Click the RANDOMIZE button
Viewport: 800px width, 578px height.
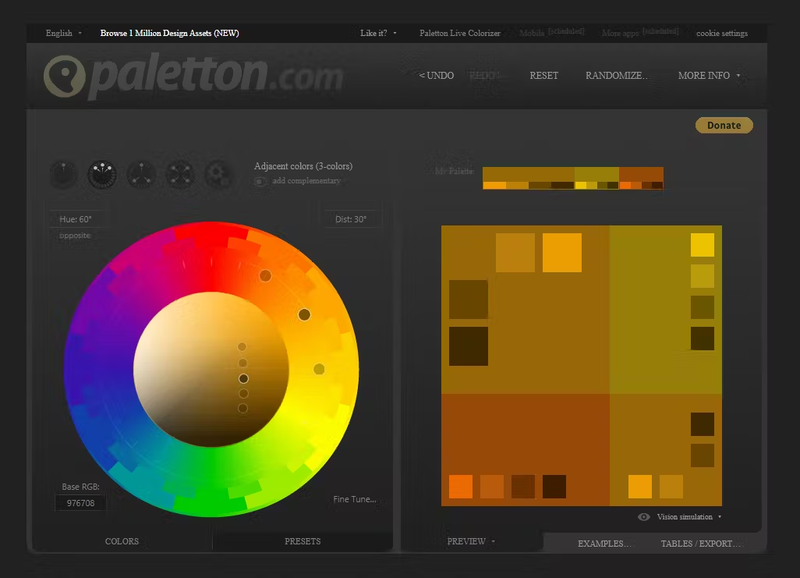pyautogui.click(x=617, y=76)
